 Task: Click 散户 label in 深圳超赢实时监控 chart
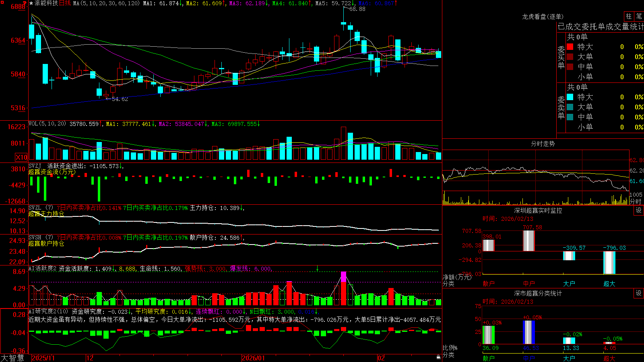[x=488, y=284]
